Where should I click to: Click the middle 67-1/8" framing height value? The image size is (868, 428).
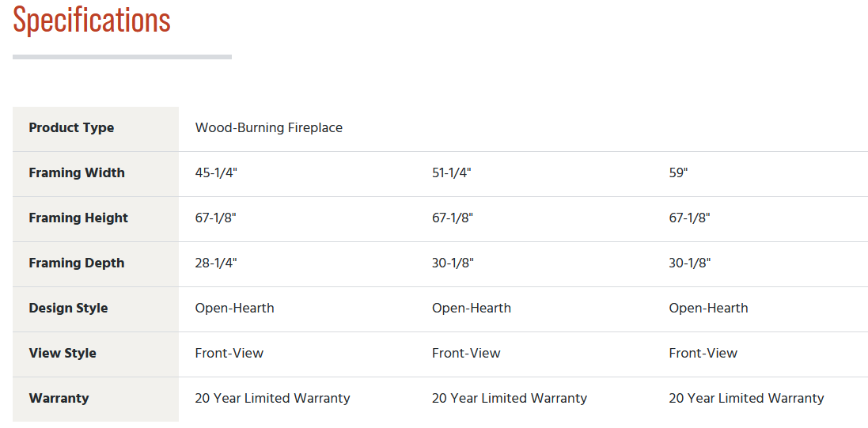(x=453, y=218)
